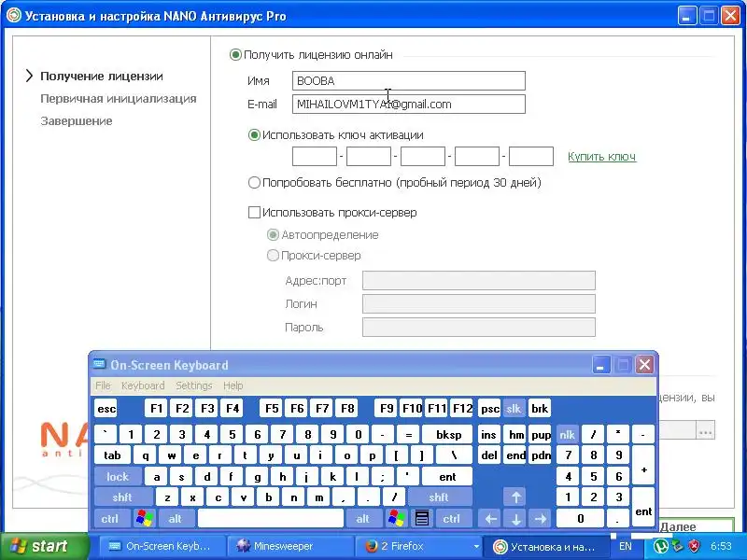Viewport: 747px width, 560px height.
Task: Switch to Minesweeper in taskbar
Action: tap(290, 546)
